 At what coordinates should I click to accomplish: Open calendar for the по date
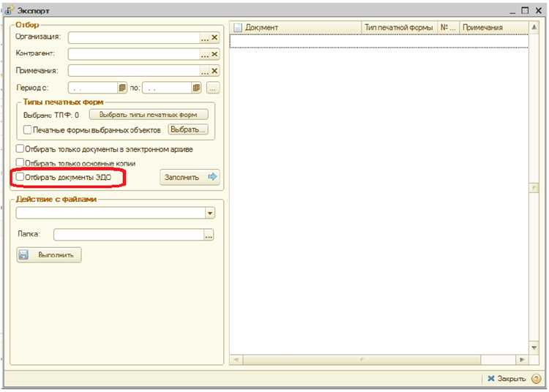pos(196,88)
